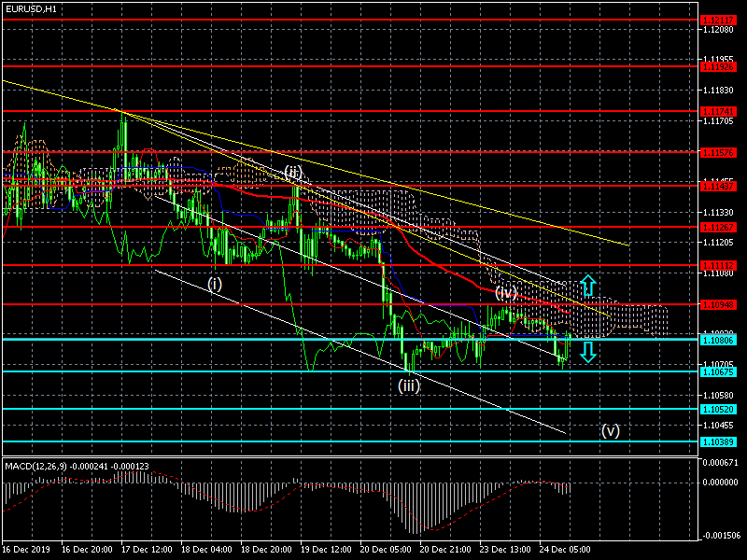Select the EURUSD,H1 chart title
The height and width of the screenshot is (560, 747).
click(x=31, y=9)
